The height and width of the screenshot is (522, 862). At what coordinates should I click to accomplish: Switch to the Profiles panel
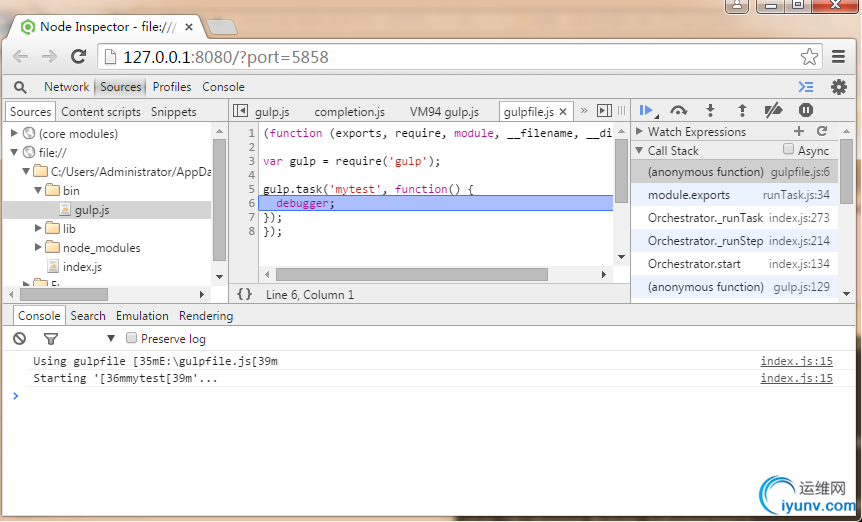point(172,87)
